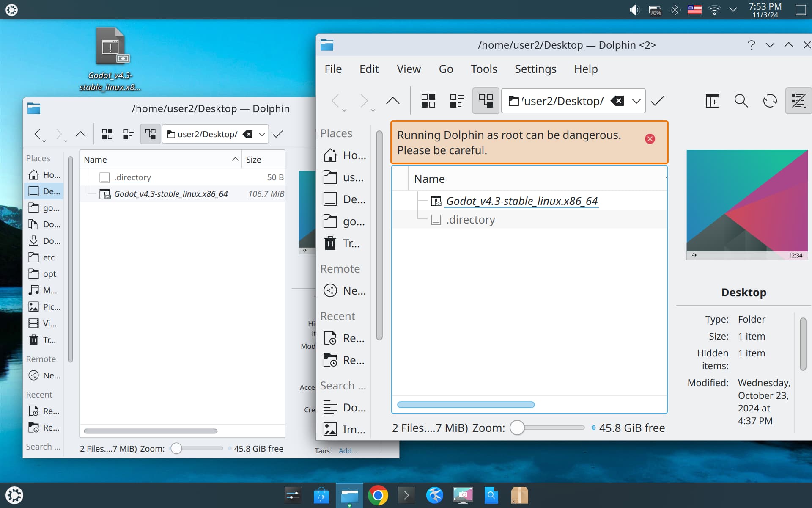The width and height of the screenshot is (812, 508).
Task: Select Godot file row showing 106.7 MiB
Action: click(x=182, y=194)
